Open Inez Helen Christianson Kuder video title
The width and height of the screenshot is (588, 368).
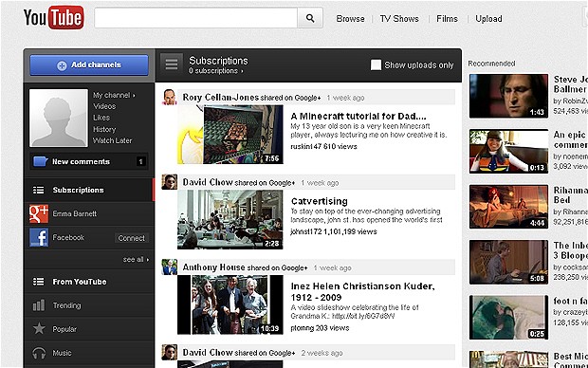[x=363, y=292]
